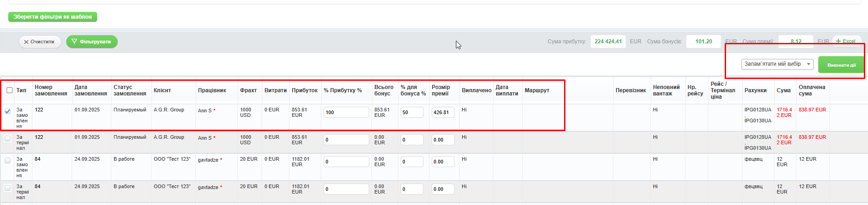The height and width of the screenshot is (205, 868).
Task: Click the funnel icon on Фільтрувати
Action: [74, 42]
